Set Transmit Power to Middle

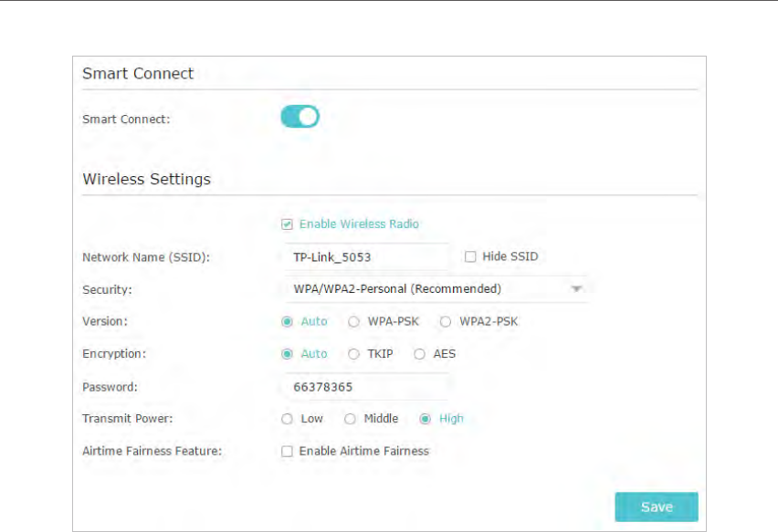pyautogui.click(x=350, y=419)
